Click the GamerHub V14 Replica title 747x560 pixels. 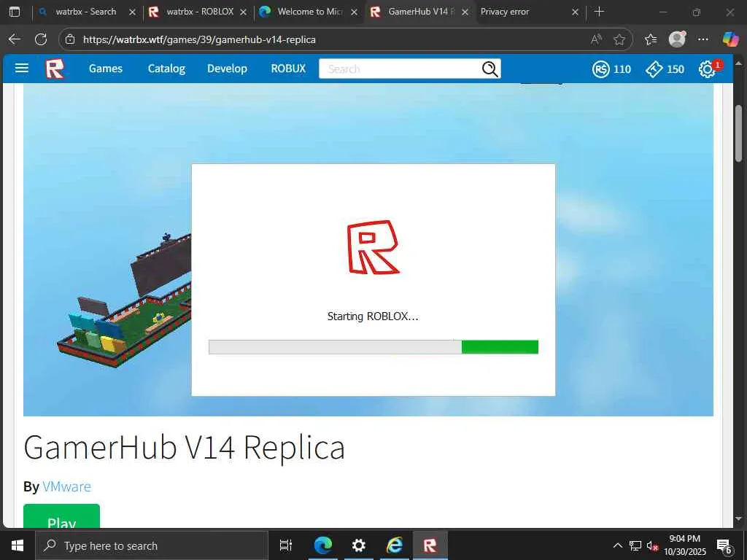[x=184, y=448]
